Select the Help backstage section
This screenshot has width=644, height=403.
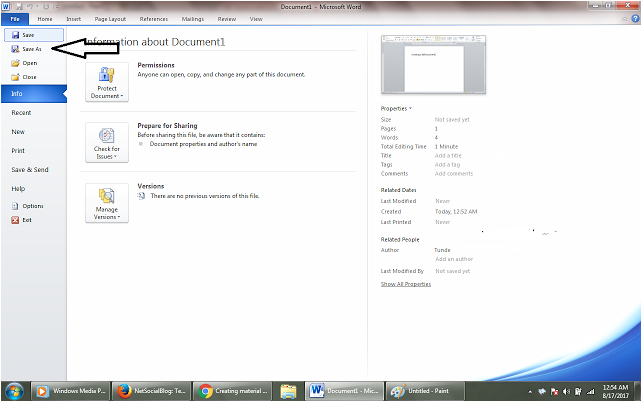(x=18, y=189)
